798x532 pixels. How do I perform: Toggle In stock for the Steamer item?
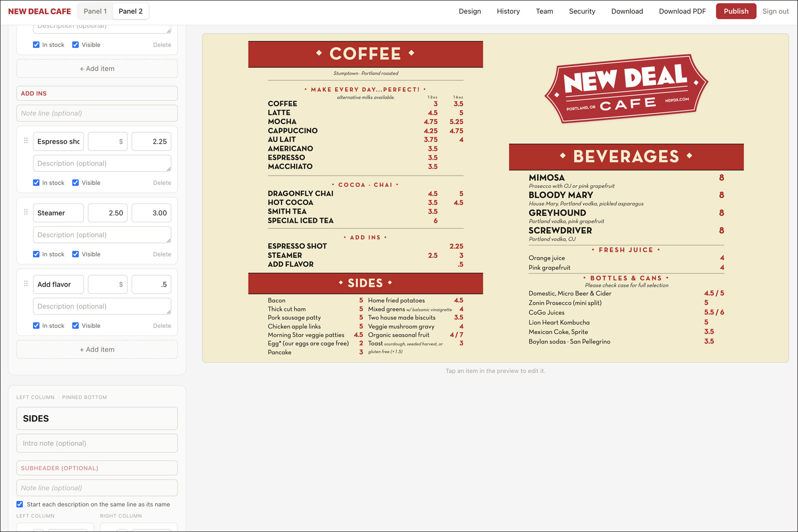(36, 254)
